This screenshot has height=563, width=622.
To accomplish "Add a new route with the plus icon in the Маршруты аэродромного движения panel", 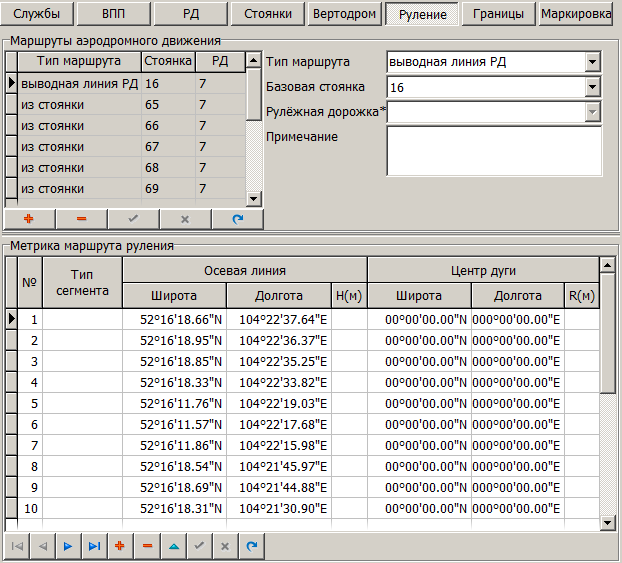I will pos(29,218).
